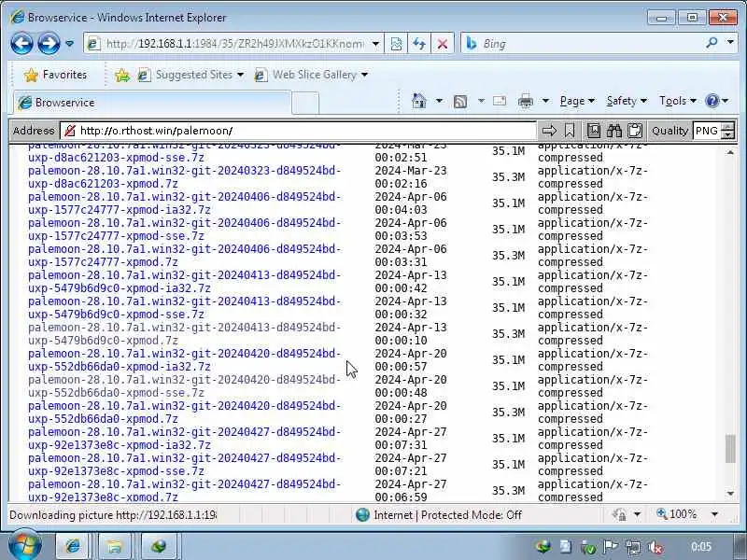The image size is (747, 560).
Task: Select the Browservice tab
Action: 151,103
